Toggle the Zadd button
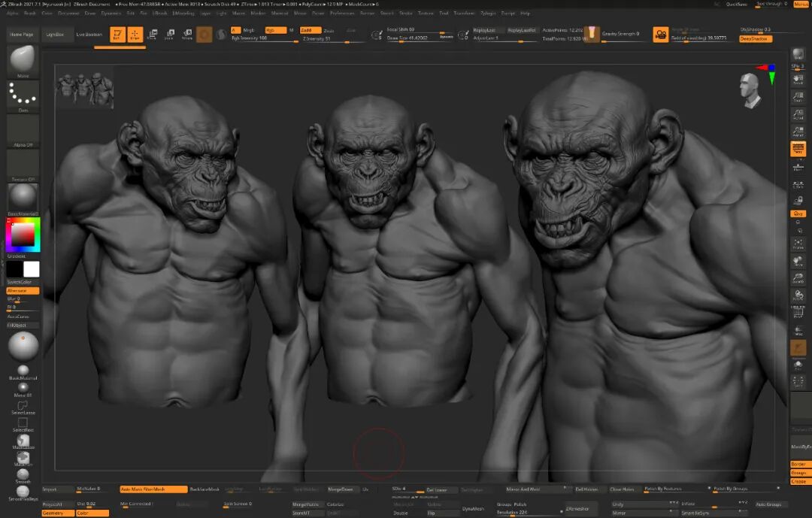The width and height of the screenshot is (812, 518). click(x=311, y=30)
